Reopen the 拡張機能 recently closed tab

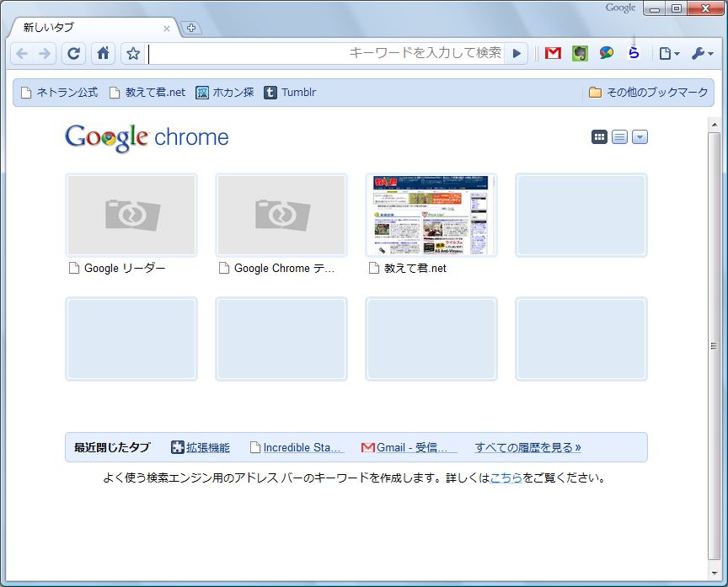click(201, 447)
